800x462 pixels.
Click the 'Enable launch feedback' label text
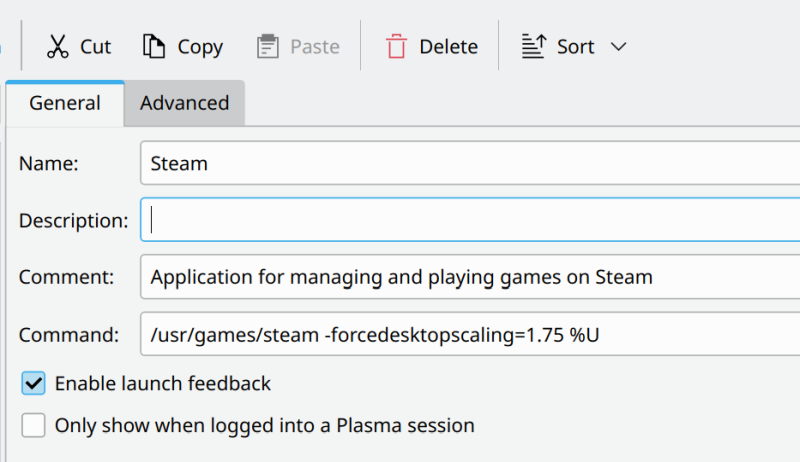(x=162, y=383)
